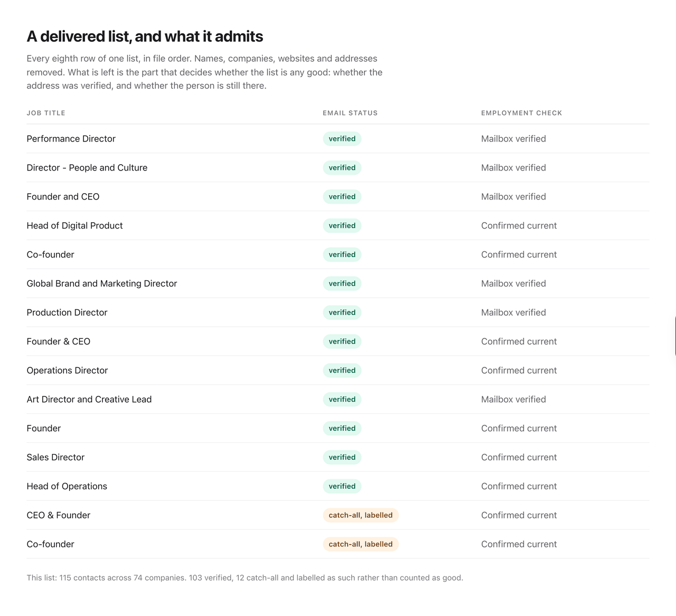Click 'Confirmed current' for Operations Director

click(519, 371)
